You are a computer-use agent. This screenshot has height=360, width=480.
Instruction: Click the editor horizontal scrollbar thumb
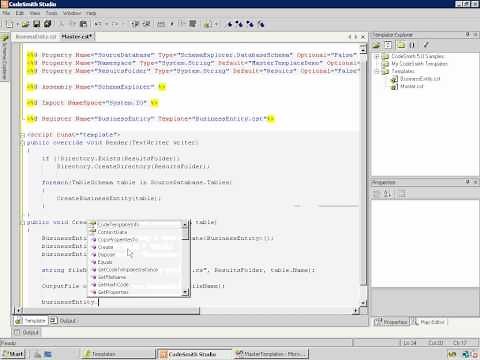111,311
